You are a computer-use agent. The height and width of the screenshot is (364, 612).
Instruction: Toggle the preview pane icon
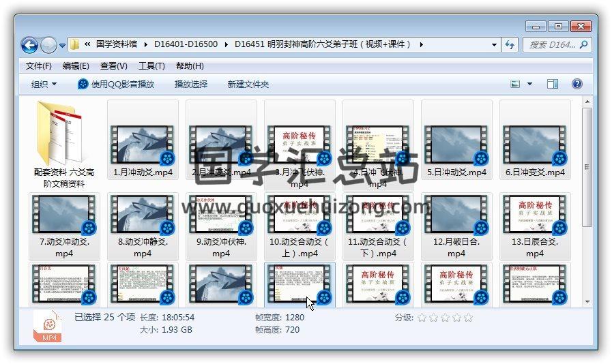[x=552, y=84]
